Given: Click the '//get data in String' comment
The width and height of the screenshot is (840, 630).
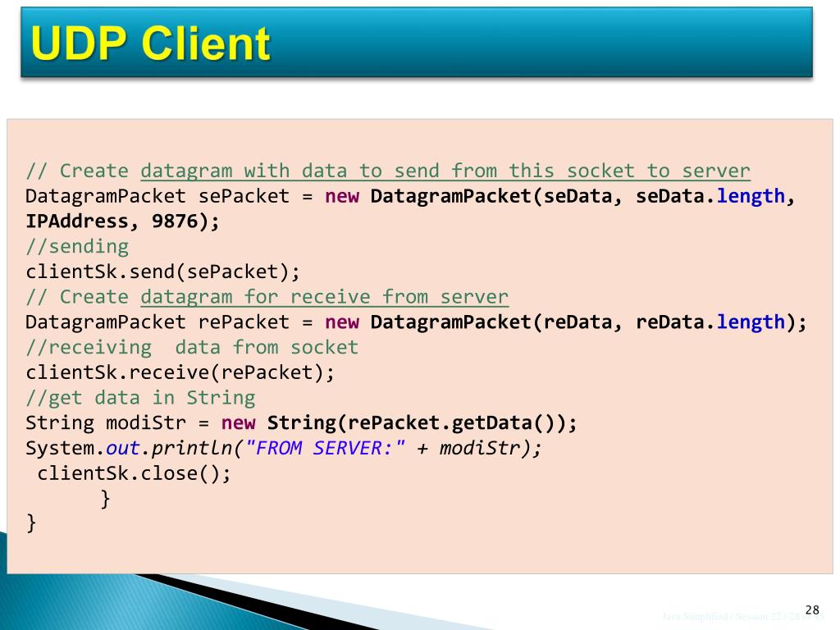Looking at the screenshot, I should (x=140, y=398).
